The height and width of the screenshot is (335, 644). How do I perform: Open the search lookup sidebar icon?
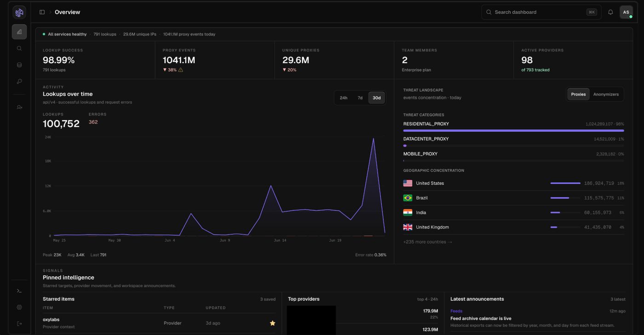click(x=19, y=48)
